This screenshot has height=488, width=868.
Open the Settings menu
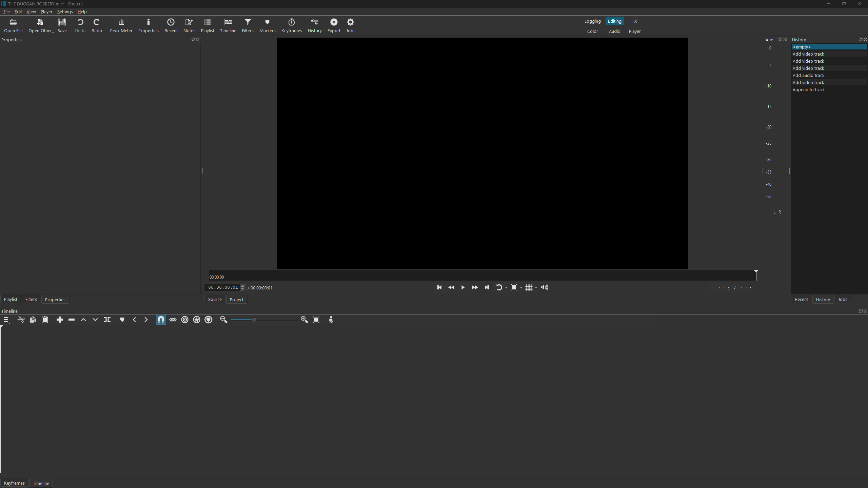(x=65, y=12)
